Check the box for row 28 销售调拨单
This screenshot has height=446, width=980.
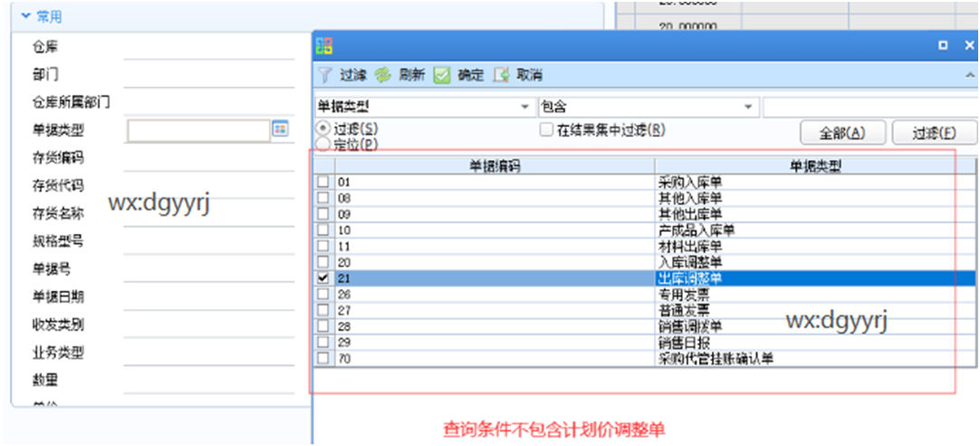[323, 326]
